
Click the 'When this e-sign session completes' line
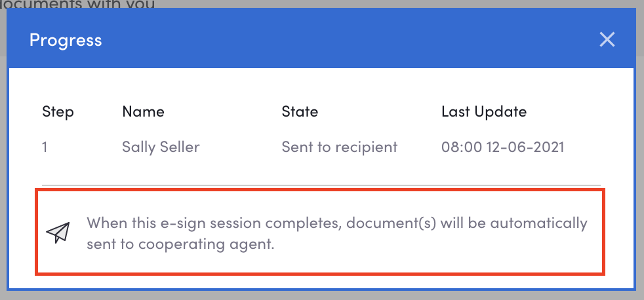[337, 223]
